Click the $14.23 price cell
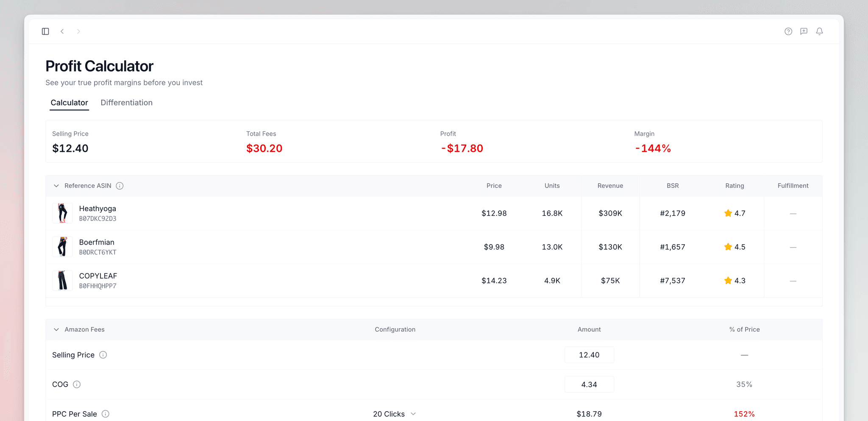Screen dimensions: 868x421 click(x=494, y=281)
